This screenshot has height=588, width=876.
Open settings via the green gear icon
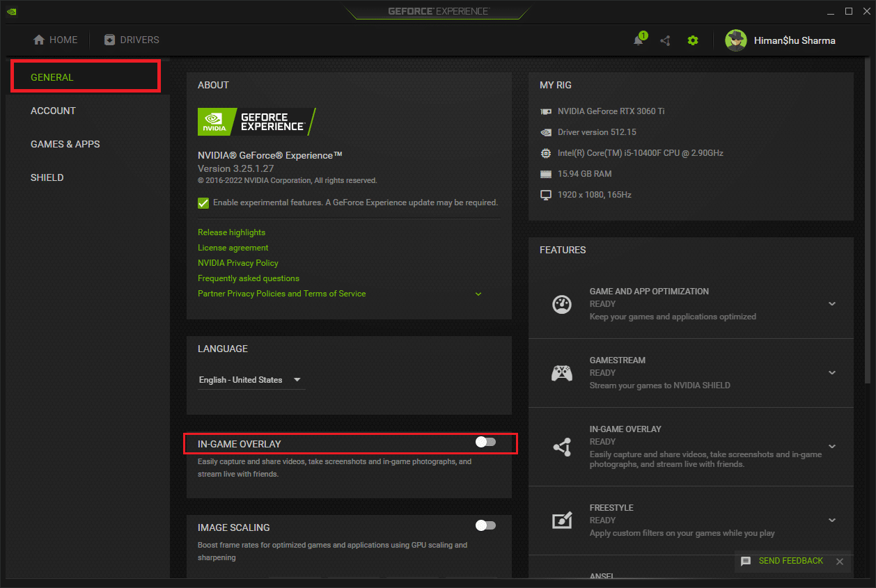pos(692,40)
